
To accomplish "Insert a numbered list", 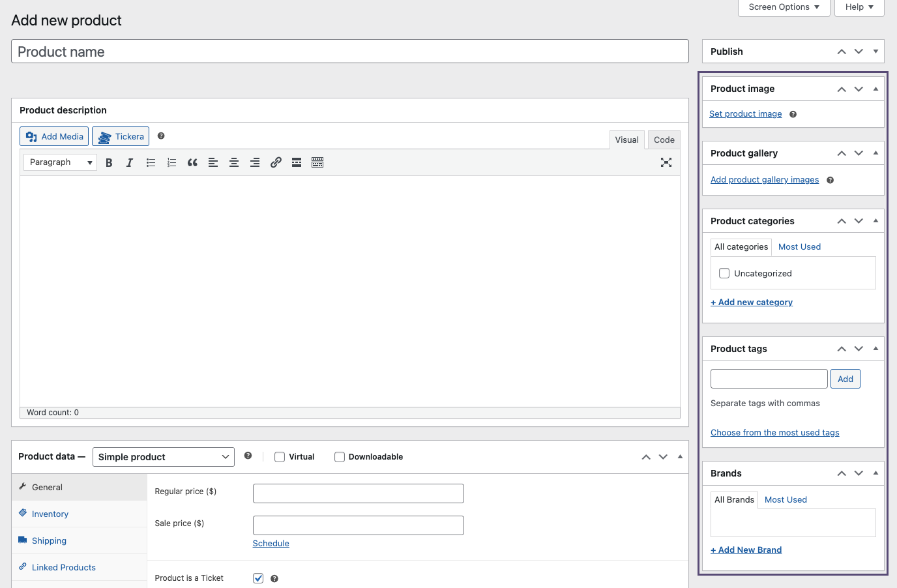I will click(x=171, y=162).
